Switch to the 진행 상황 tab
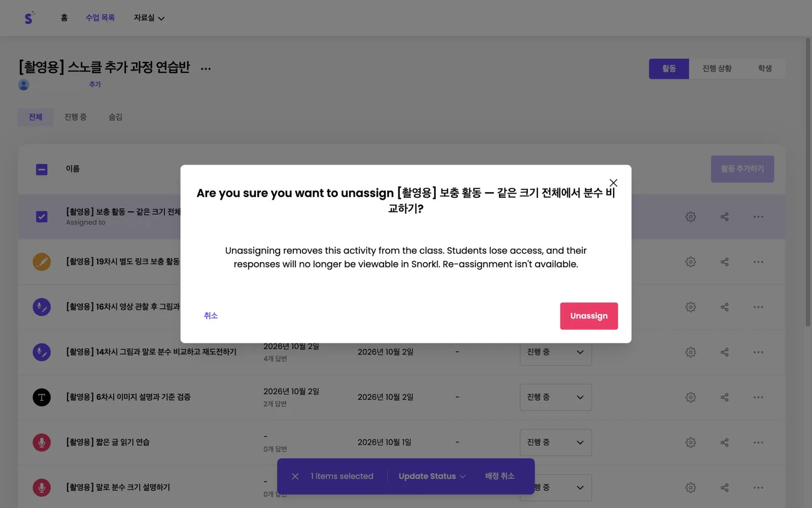The width and height of the screenshot is (812, 508). (717, 69)
